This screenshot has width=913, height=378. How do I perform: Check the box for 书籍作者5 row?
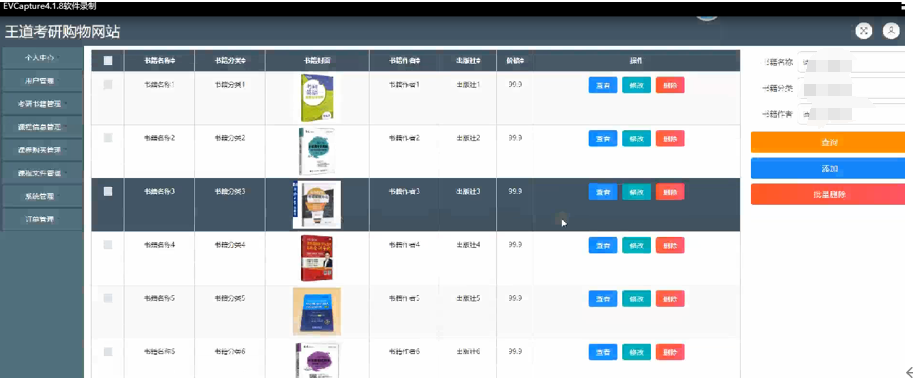(x=108, y=298)
